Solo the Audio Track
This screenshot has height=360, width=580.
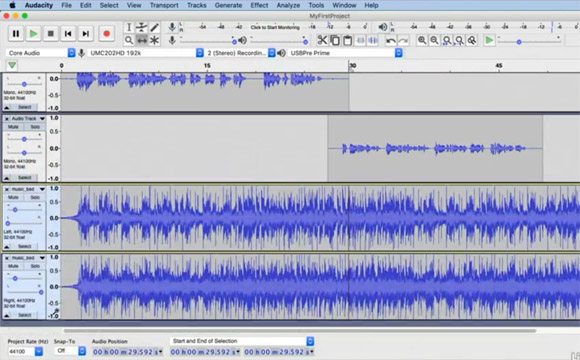click(35, 127)
